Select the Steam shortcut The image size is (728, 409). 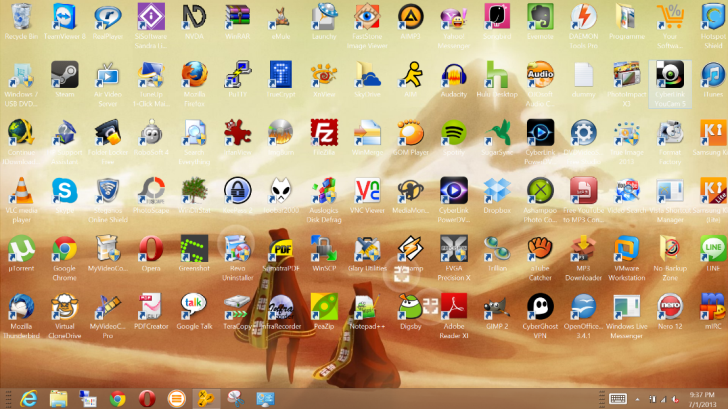[65, 75]
